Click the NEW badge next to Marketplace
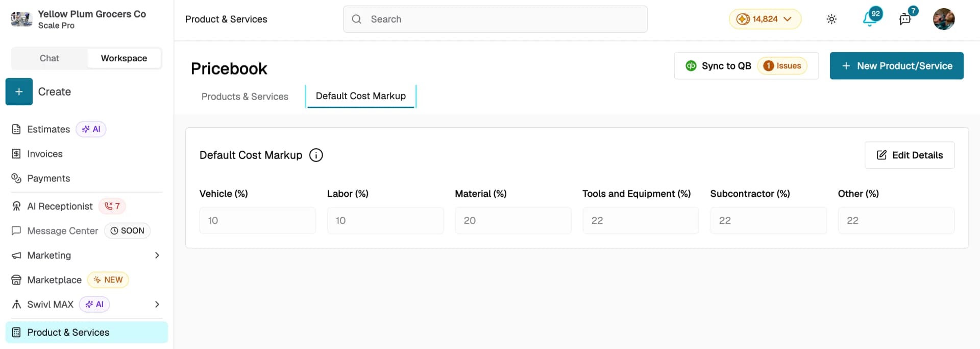The width and height of the screenshot is (980, 349). click(108, 280)
